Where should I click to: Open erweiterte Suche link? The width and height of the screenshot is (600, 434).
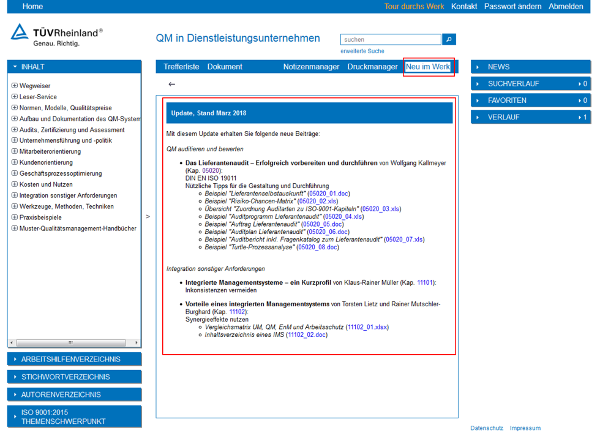[362, 51]
